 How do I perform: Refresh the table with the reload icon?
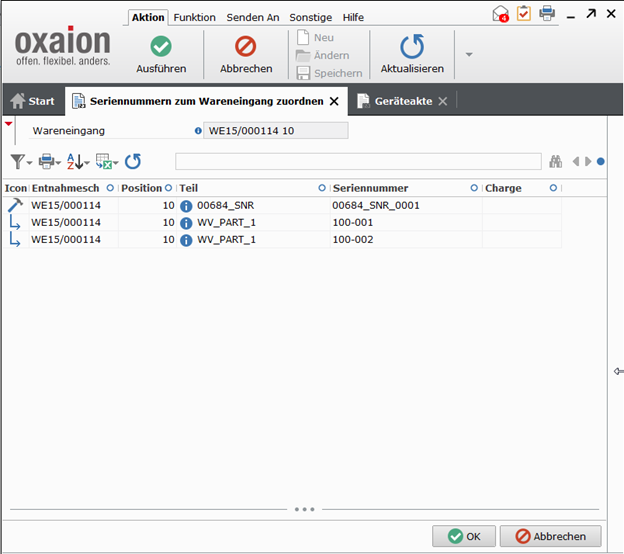(133, 161)
